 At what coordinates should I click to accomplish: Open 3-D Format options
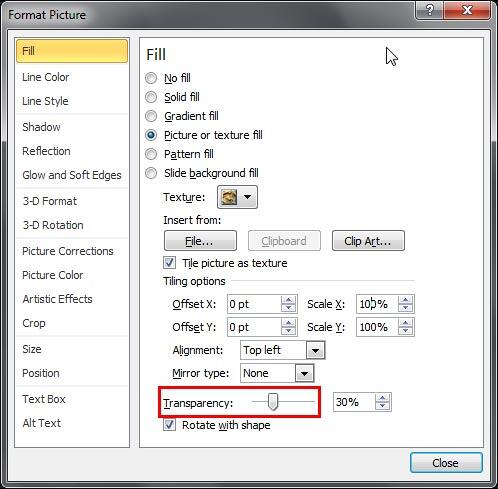(72, 201)
